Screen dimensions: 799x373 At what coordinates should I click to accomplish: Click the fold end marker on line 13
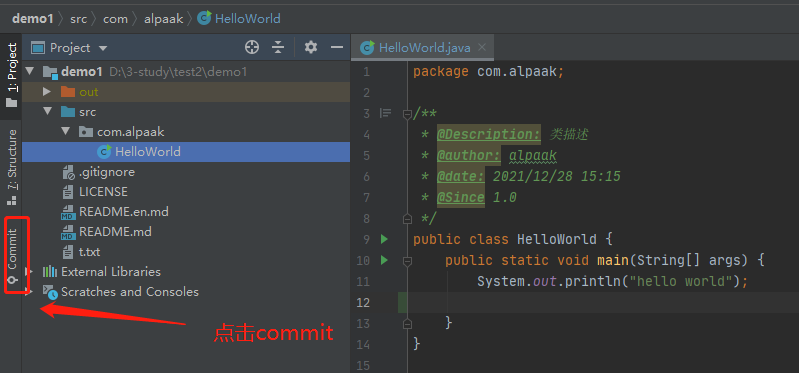click(407, 323)
